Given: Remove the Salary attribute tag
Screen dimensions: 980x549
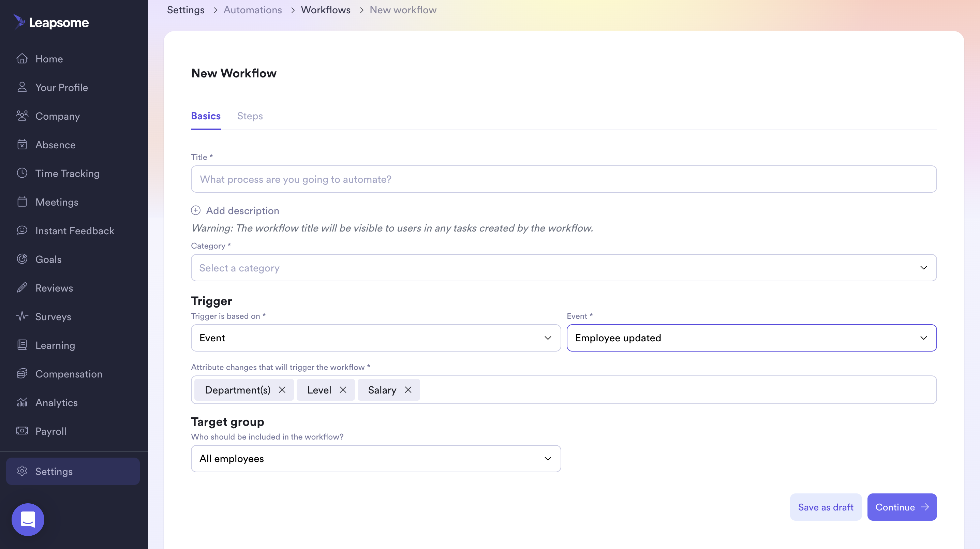Looking at the screenshot, I should [408, 390].
